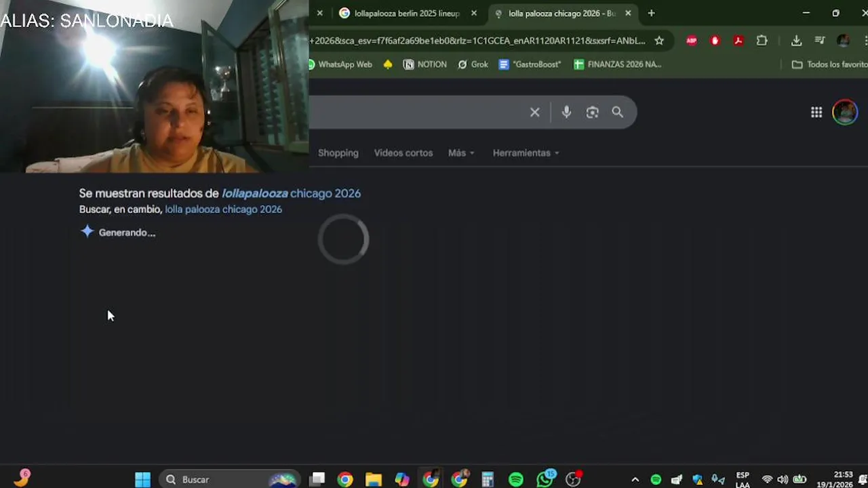Screen dimensions: 868x488
Task: Clear the Google search box text
Action: click(x=534, y=113)
